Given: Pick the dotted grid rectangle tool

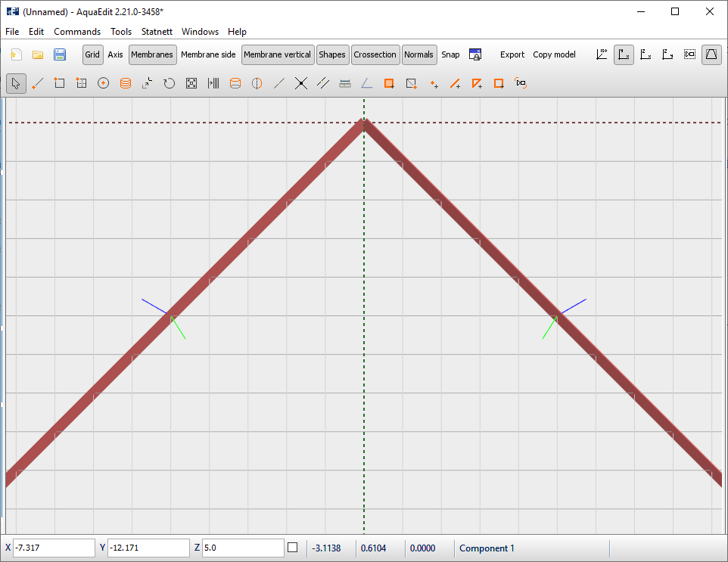Looking at the screenshot, I should [x=81, y=83].
